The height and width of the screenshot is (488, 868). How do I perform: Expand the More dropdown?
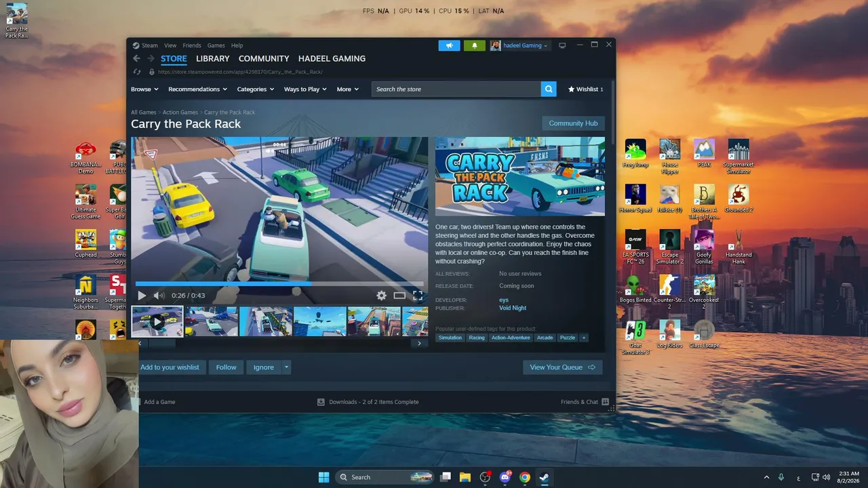coord(347,89)
